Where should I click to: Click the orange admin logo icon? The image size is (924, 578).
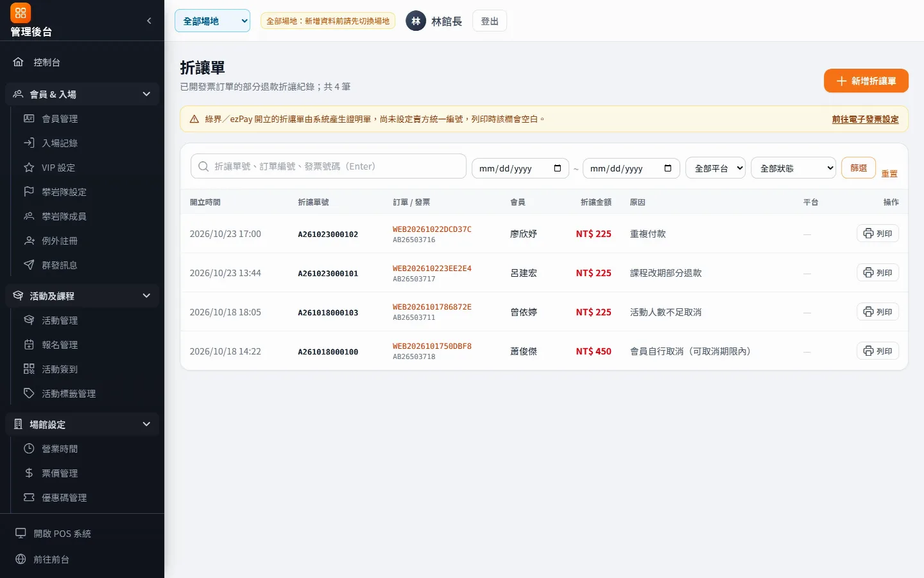click(x=21, y=13)
